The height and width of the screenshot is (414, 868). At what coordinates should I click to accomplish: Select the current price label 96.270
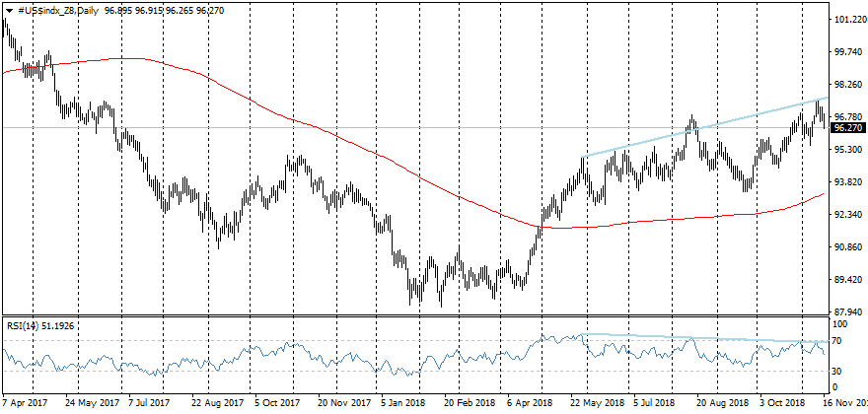848,128
